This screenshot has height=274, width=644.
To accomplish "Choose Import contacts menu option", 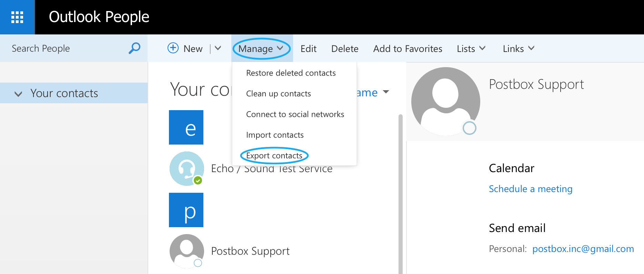I will point(275,135).
